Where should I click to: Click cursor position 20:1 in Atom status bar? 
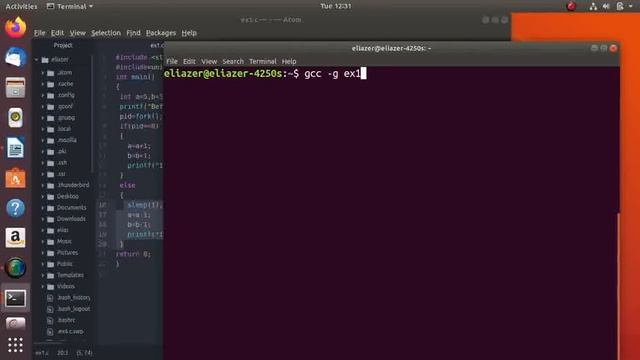[x=63, y=353]
